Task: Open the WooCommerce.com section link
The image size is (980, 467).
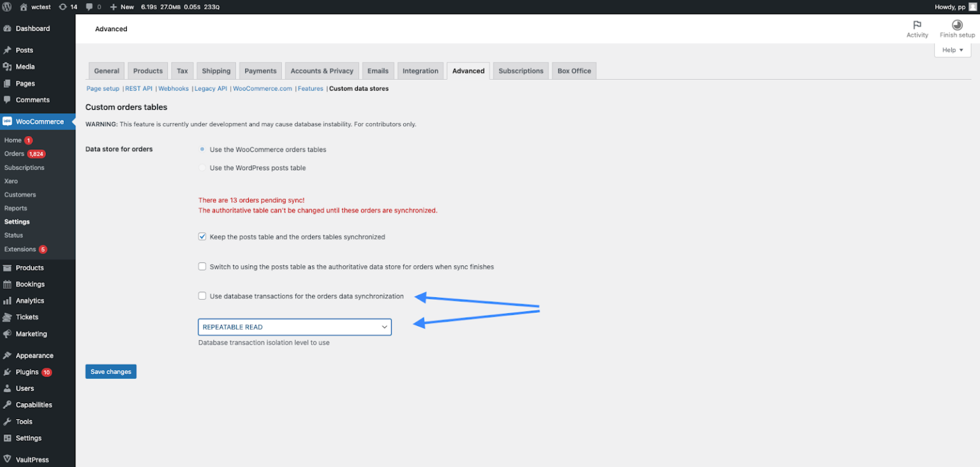Action: pos(262,89)
